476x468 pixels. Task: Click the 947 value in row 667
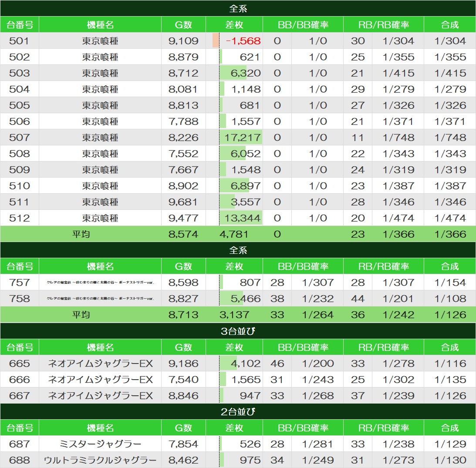coord(250,395)
